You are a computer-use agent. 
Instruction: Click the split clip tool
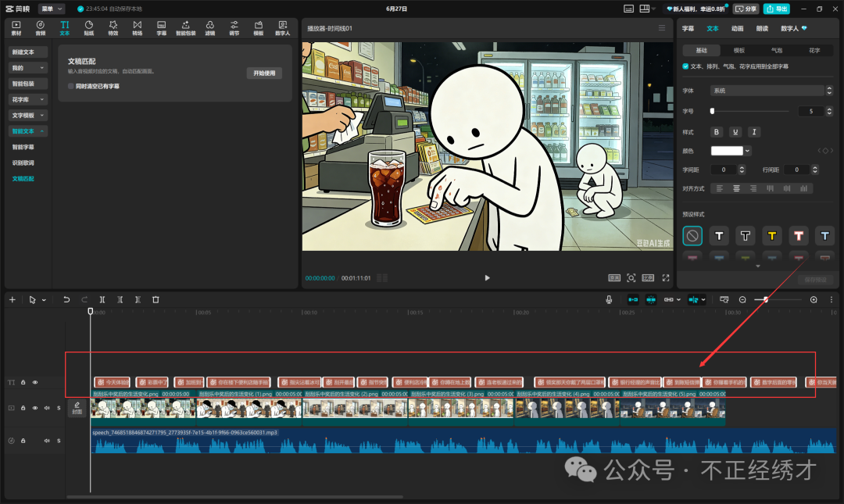[x=102, y=299]
